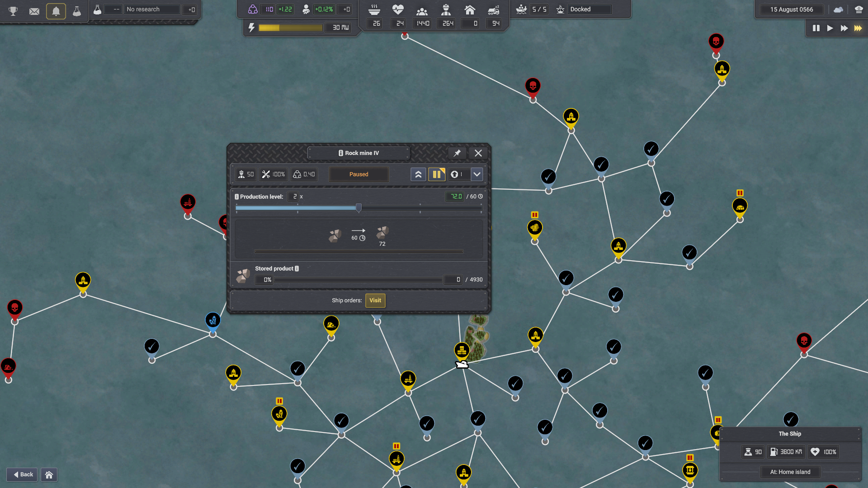Set game speed to double fast-forward
Viewport: 868px width, 488px height.
click(x=844, y=28)
